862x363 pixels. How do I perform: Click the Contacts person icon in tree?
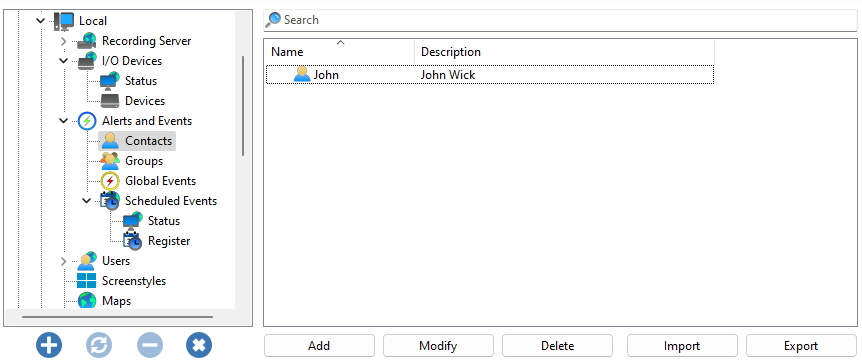[110, 141]
